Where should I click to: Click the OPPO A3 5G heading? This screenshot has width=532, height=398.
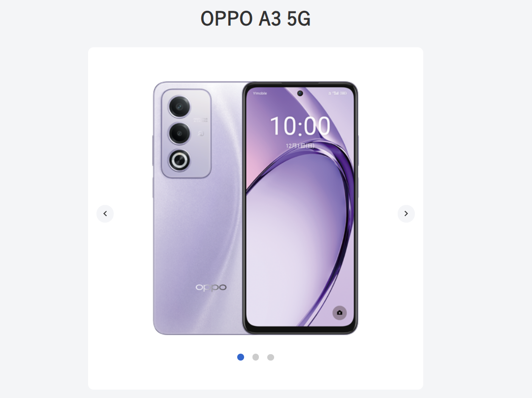255,18
